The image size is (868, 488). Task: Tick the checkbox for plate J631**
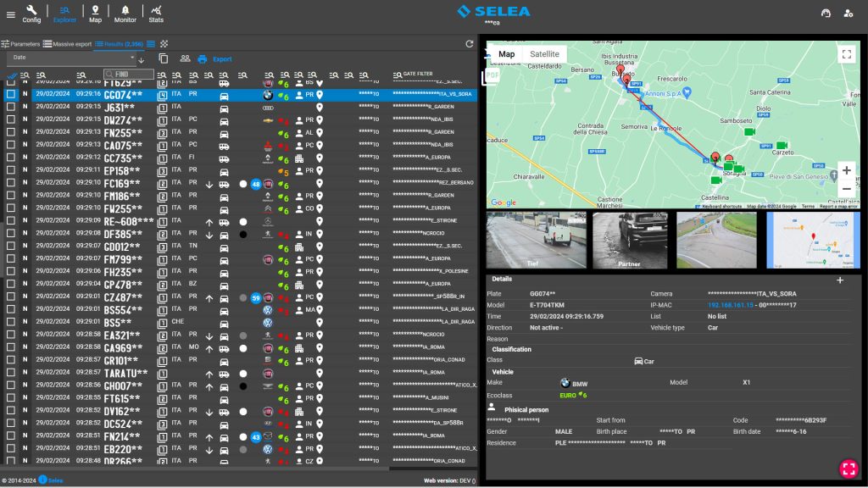10,107
